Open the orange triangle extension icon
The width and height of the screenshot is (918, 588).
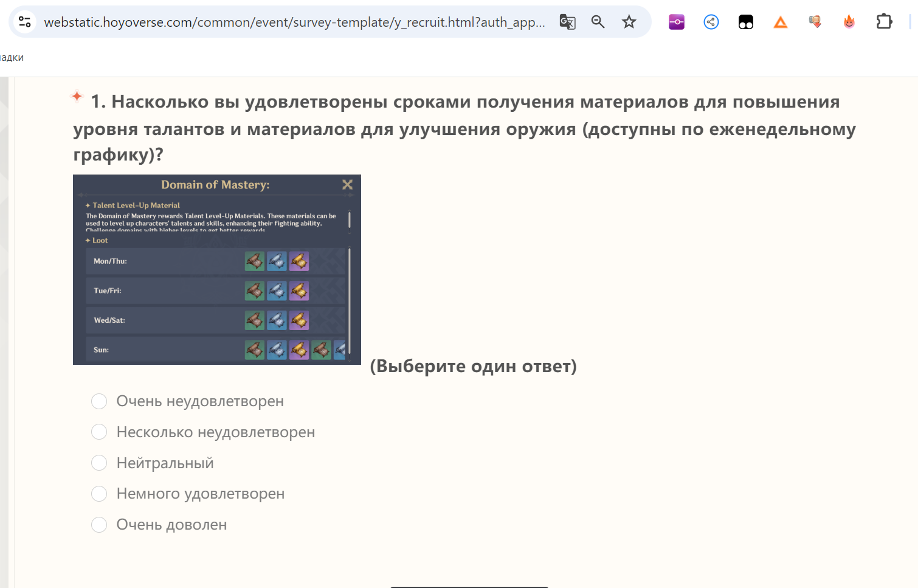click(780, 22)
